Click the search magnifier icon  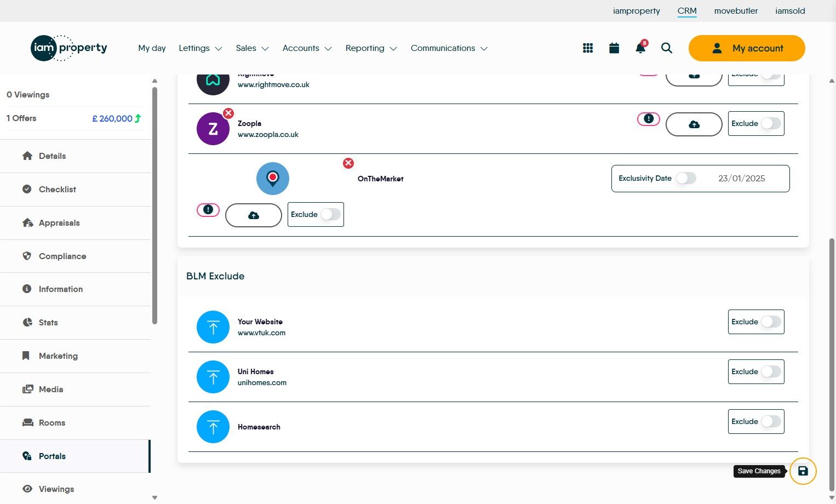click(x=667, y=48)
